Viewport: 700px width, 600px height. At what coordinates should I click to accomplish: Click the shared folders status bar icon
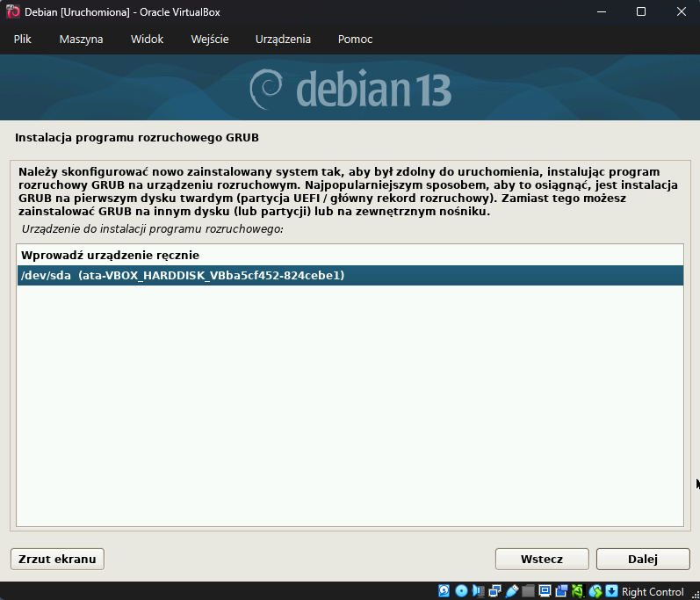[528, 591]
